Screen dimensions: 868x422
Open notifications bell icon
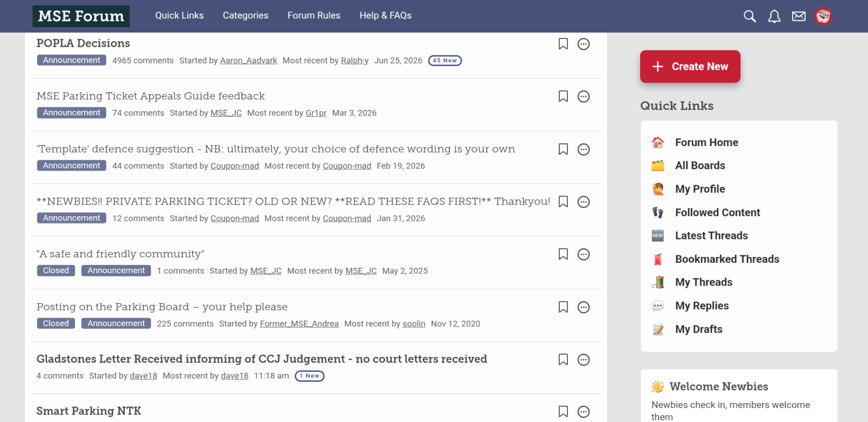774,16
